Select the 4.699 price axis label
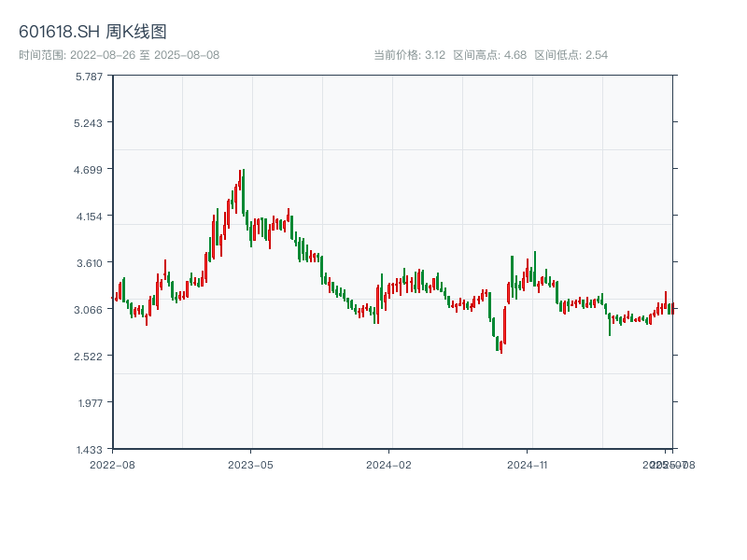Image resolution: width=747 pixels, height=560 pixels. coord(90,170)
